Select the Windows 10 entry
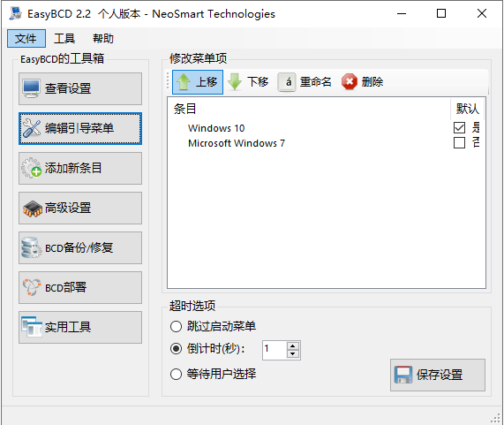This screenshot has height=425, width=504. (216, 128)
